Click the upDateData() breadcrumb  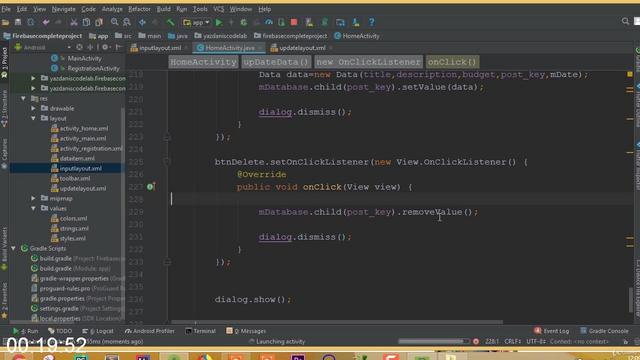tap(276, 62)
